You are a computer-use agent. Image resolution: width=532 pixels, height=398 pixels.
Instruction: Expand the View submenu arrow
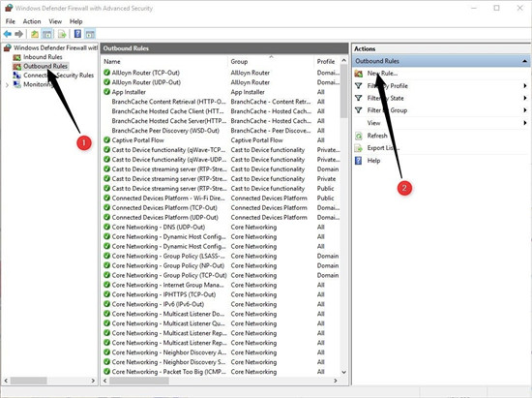pos(524,123)
